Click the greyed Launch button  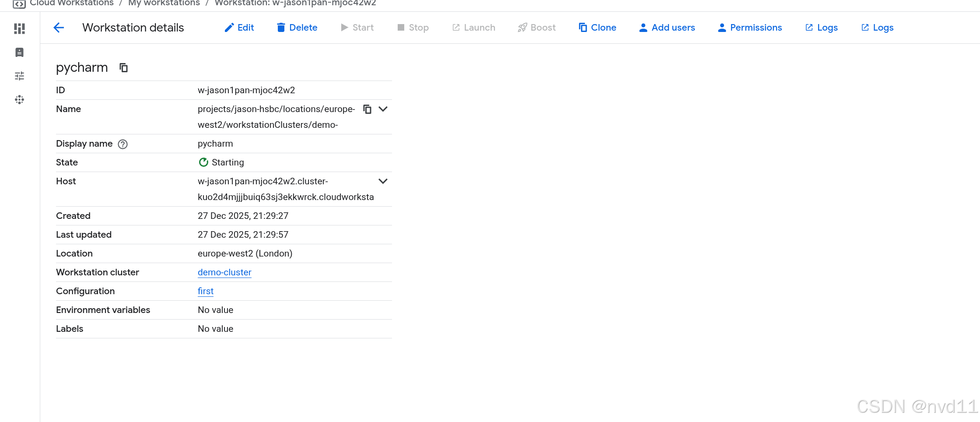point(474,28)
